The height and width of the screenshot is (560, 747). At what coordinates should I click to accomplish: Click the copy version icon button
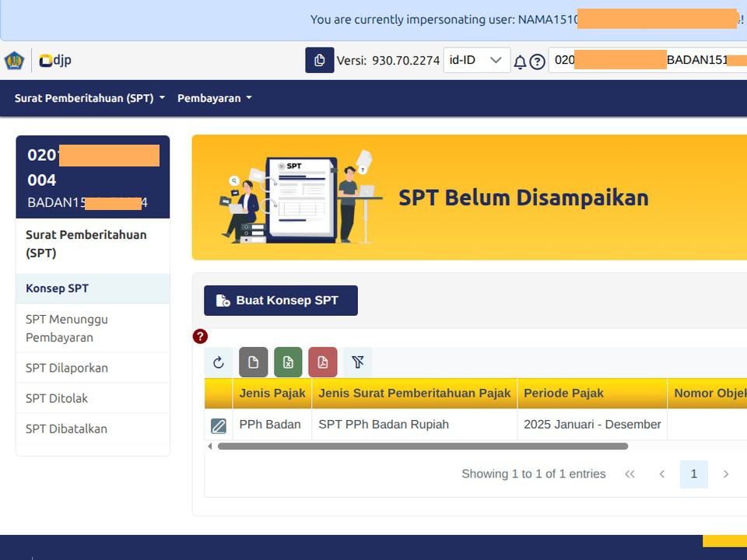pos(319,60)
